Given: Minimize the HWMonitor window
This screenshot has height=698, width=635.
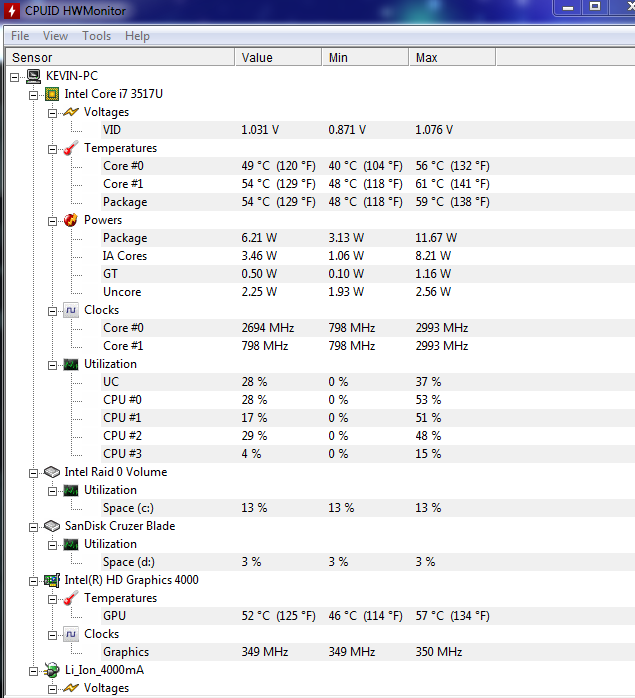Looking at the screenshot, I should coord(567,7).
